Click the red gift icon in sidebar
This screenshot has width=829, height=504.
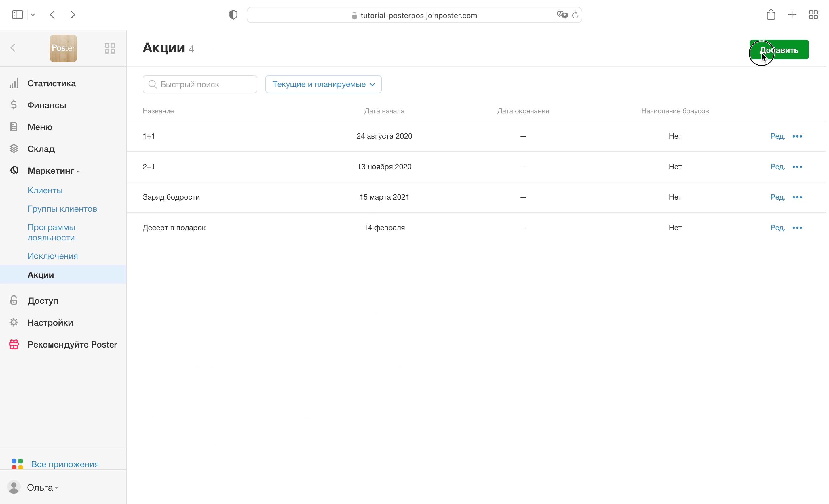14,344
